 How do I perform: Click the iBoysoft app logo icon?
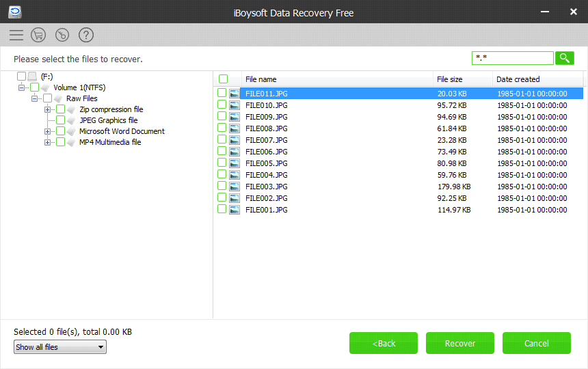15,12
